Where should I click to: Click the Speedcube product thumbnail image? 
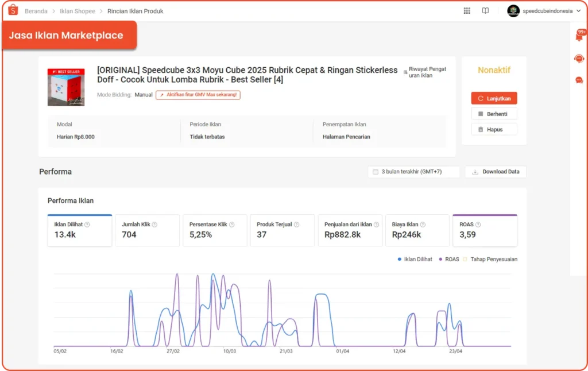pyautogui.click(x=66, y=87)
